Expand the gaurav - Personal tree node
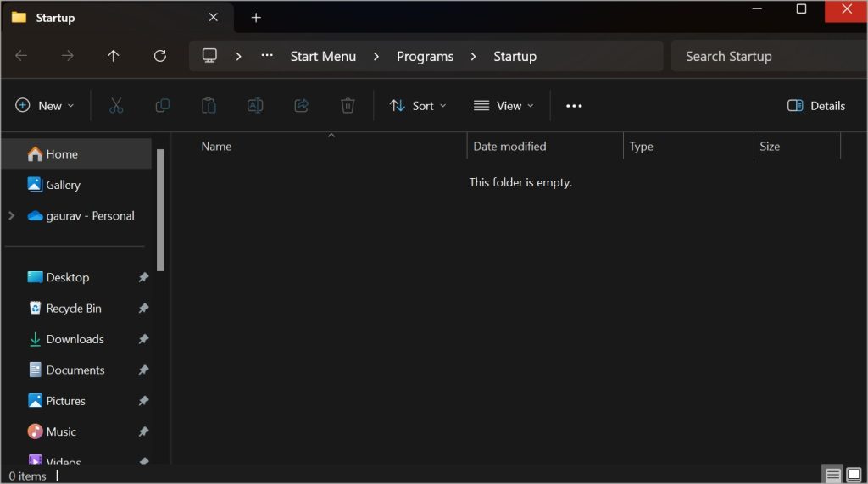868x484 pixels. (x=11, y=215)
